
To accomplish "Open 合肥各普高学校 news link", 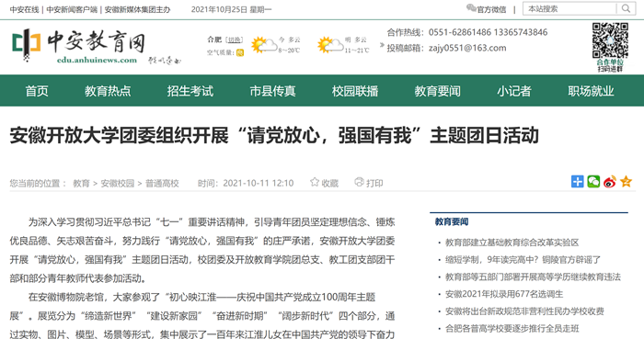I will [x=512, y=329].
